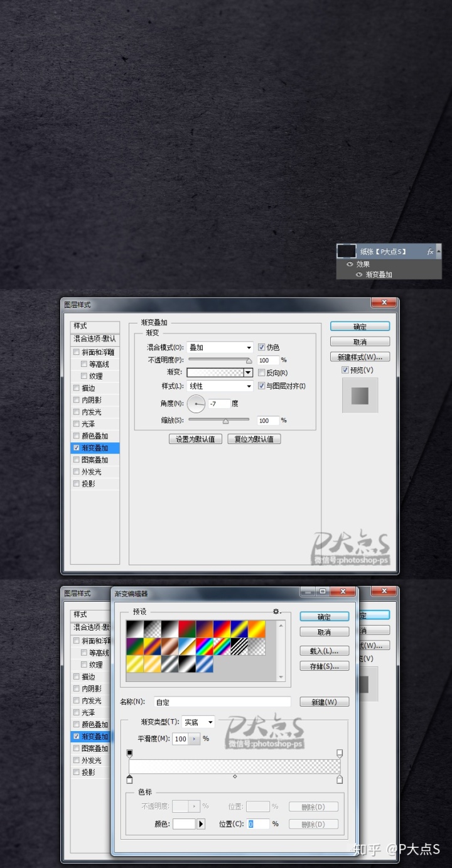Toggle the 预览 checkbox in standalone Layer Style dialog
This screenshot has width=452, height=868.
(x=345, y=370)
